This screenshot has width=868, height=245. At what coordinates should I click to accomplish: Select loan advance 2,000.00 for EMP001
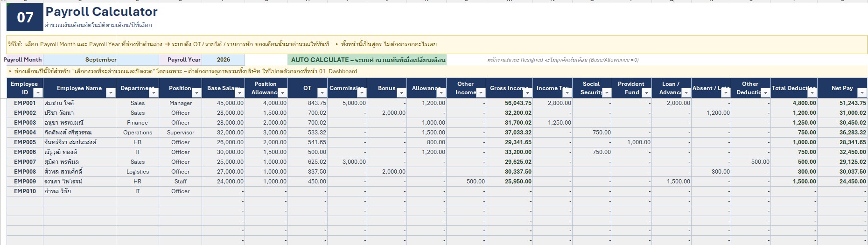click(672, 103)
